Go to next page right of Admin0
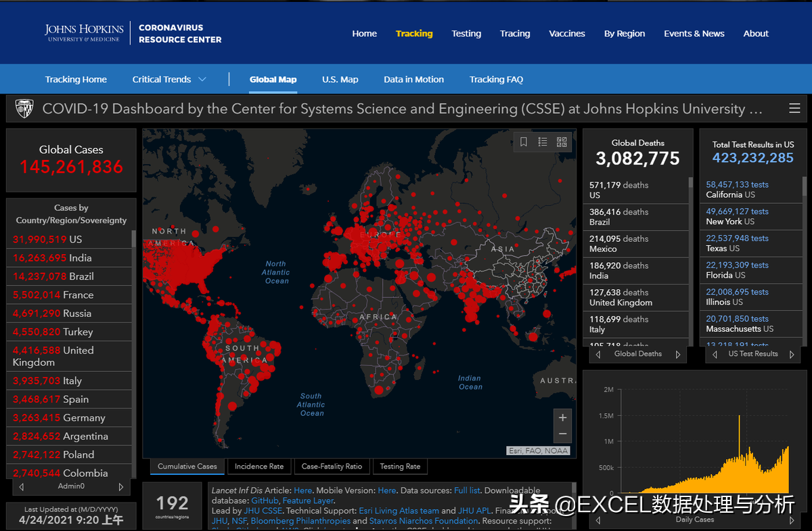Viewport: 812px width, 531px height. click(x=121, y=487)
